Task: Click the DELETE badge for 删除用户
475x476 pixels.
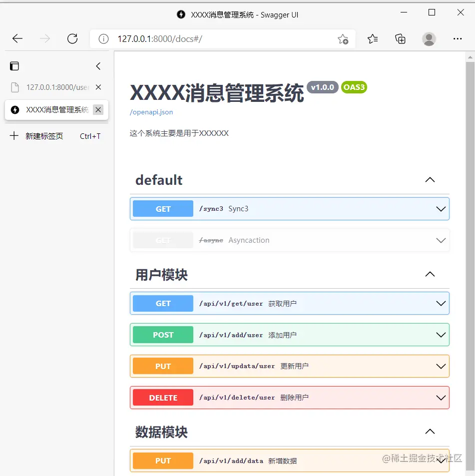Action: [163, 398]
